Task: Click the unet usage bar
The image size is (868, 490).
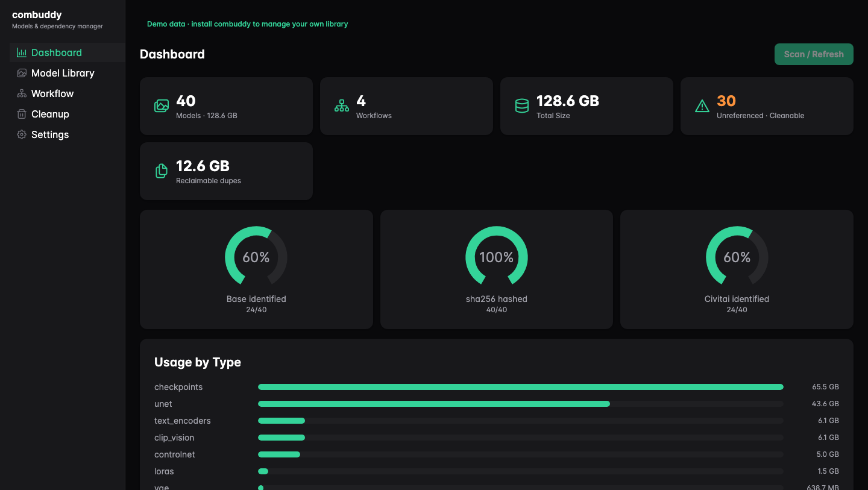Action: (521, 404)
